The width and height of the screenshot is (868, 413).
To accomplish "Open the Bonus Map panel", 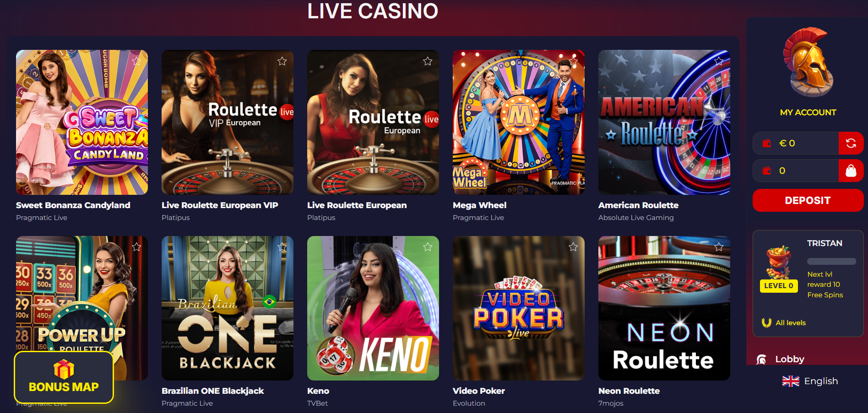I will [x=64, y=377].
